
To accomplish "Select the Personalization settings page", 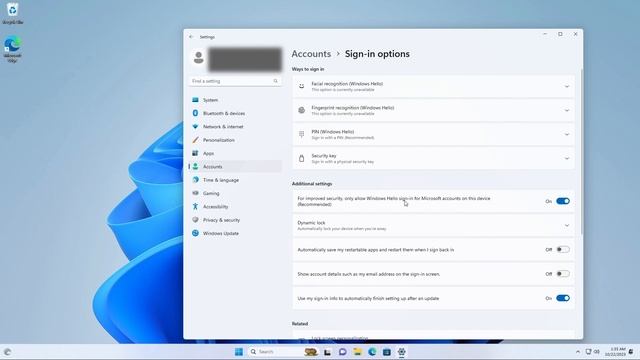I will point(235,140).
